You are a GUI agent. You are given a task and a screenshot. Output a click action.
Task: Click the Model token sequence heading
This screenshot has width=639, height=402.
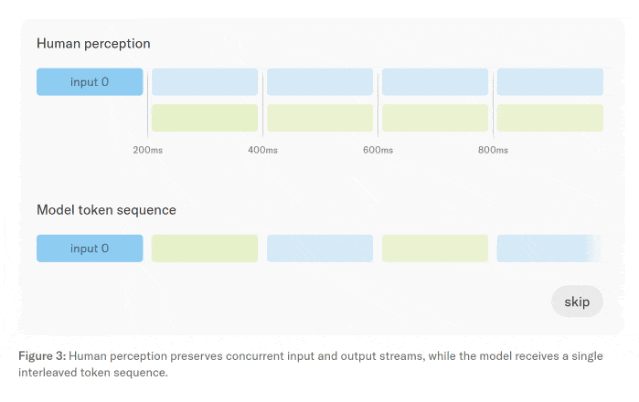pyautogui.click(x=106, y=210)
